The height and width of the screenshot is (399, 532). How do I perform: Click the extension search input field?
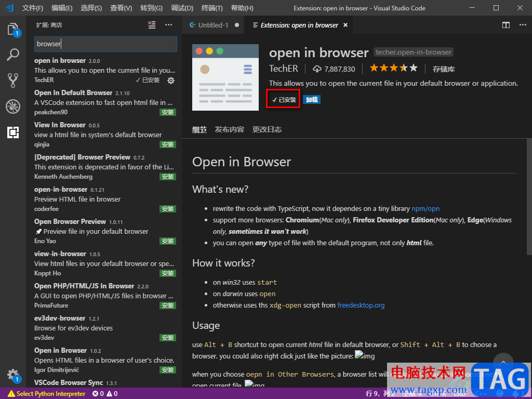tap(105, 44)
